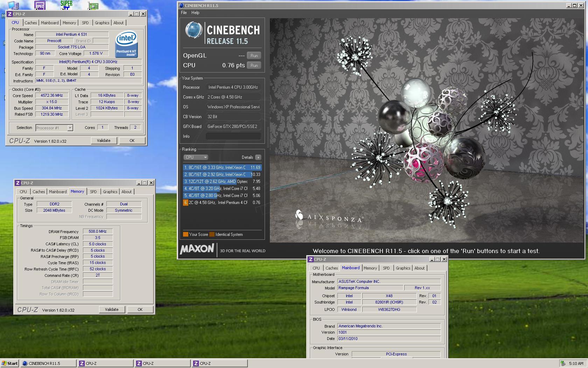Run the OpenGL benchmark test

coord(254,56)
